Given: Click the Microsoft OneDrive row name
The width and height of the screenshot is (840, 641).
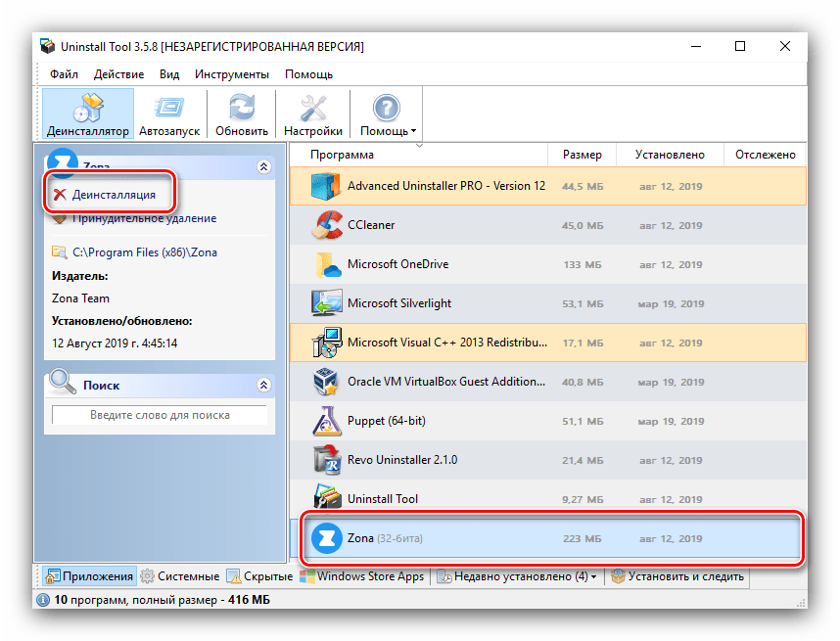Looking at the screenshot, I should click(398, 264).
